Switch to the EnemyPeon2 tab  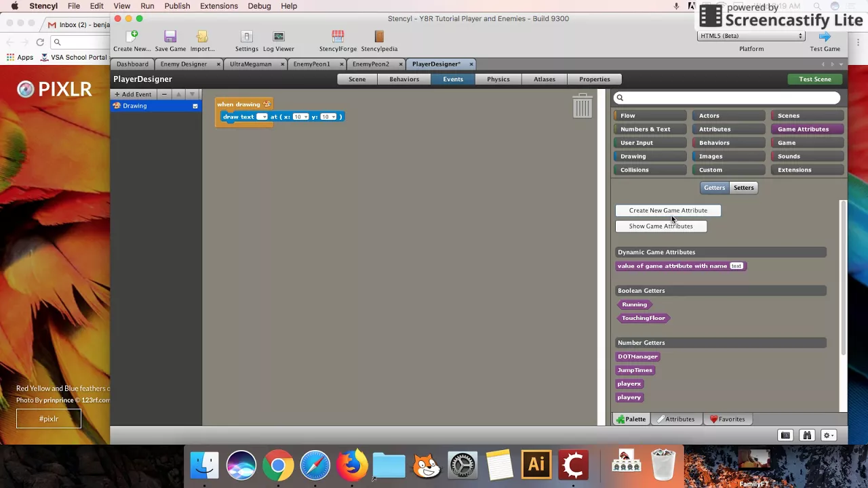pos(371,64)
